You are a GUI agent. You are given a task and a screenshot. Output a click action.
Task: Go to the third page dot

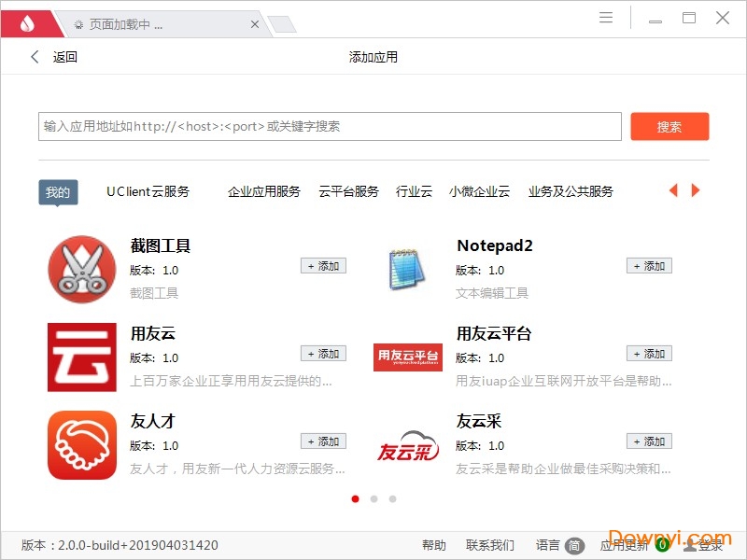[392, 499]
